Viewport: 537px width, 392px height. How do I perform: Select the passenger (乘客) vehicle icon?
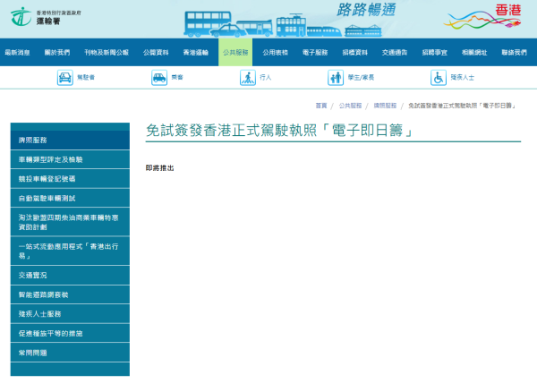click(159, 78)
